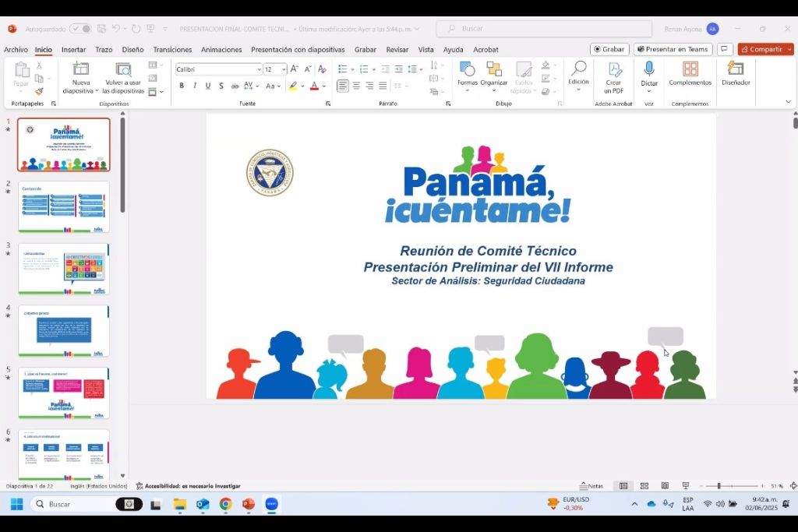Undo the last action in the title bar
The height and width of the screenshot is (532, 798).
(x=116, y=29)
